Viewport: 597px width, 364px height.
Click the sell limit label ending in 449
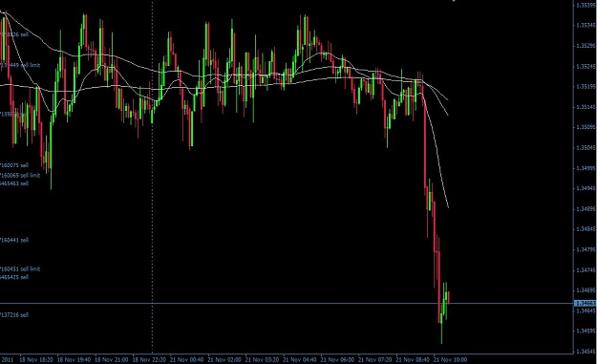[x=20, y=65]
